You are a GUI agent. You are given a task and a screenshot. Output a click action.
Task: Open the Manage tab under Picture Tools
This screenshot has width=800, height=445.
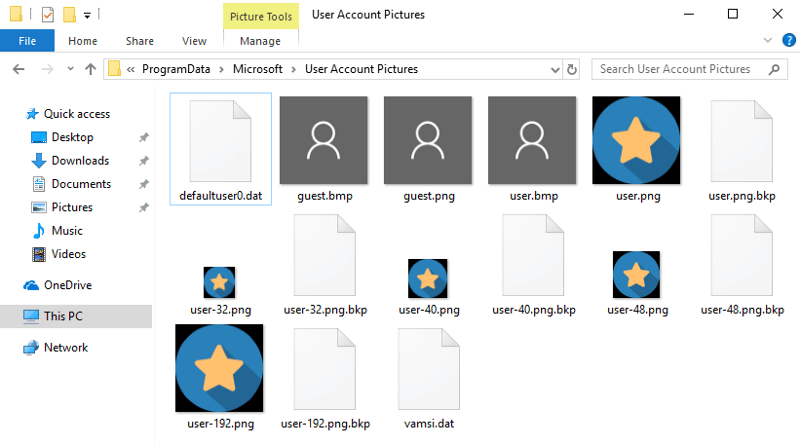(x=260, y=41)
